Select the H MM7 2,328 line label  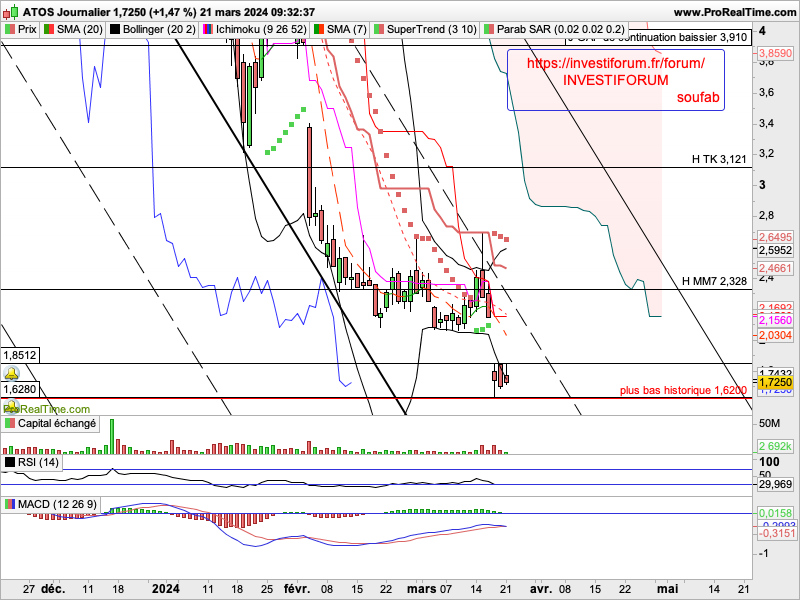coord(714,282)
